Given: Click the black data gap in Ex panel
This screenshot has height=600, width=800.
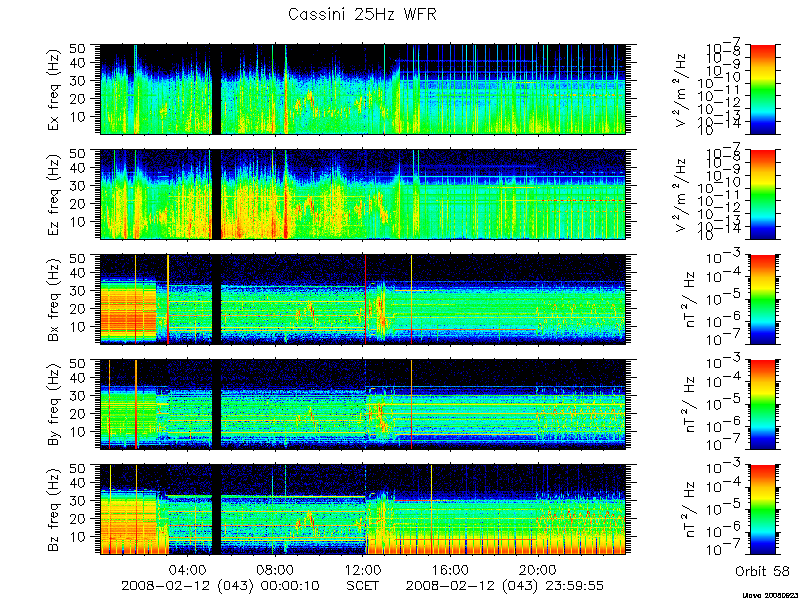Looking at the screenshot, I should click(216, 89).
